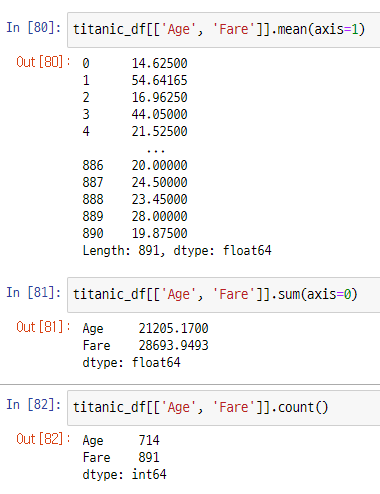
Task: Select the In [81] prompt label
Action: pos(34,293)
